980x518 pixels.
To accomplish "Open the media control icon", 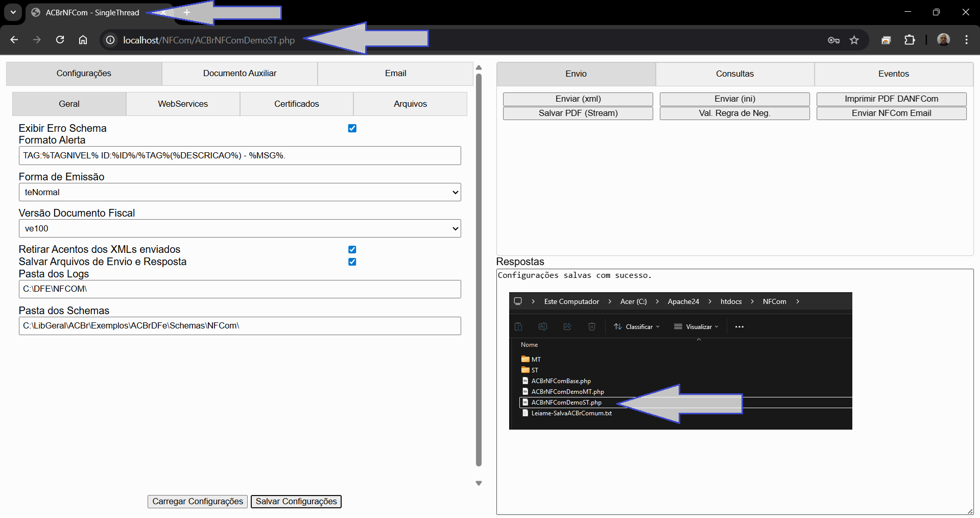I will (x=886, y=40).
